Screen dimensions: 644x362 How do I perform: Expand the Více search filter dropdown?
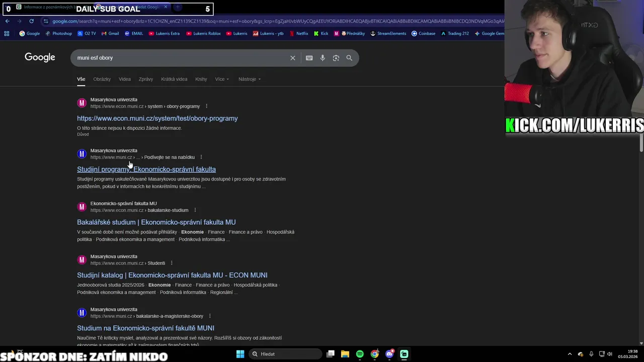click(x=222, y=79)
